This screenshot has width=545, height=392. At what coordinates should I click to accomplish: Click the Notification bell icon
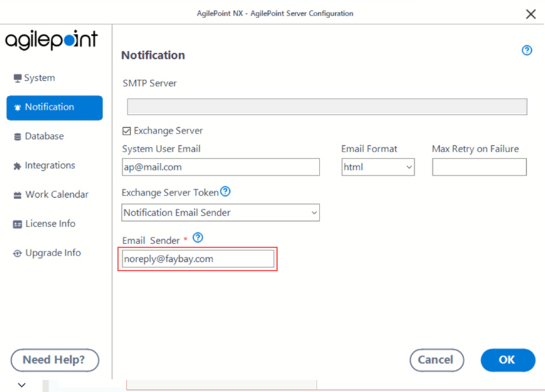18,107
